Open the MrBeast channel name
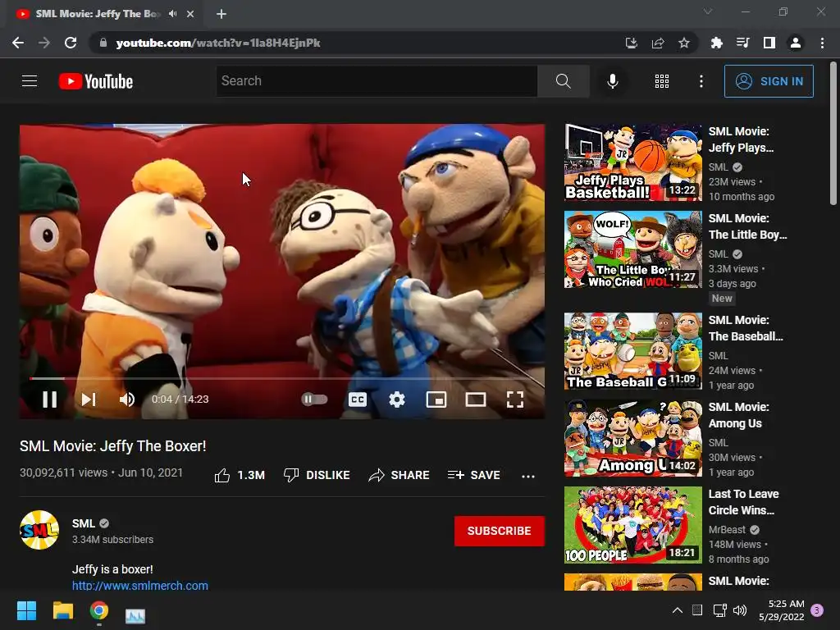The height and width of the screenshot is (630, 840). tap(727, 529)
